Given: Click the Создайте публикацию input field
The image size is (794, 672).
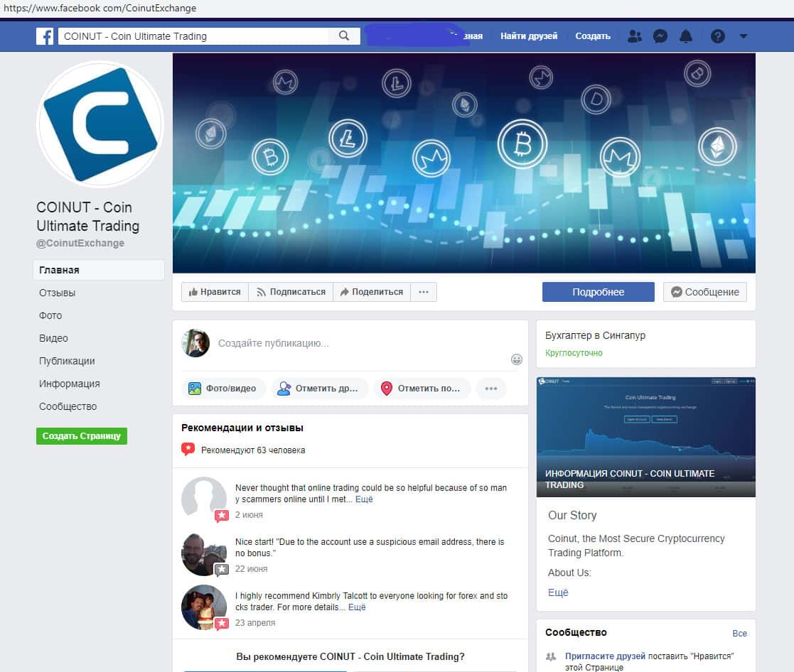Looking at the screenshot, I should tap(355, 343).
